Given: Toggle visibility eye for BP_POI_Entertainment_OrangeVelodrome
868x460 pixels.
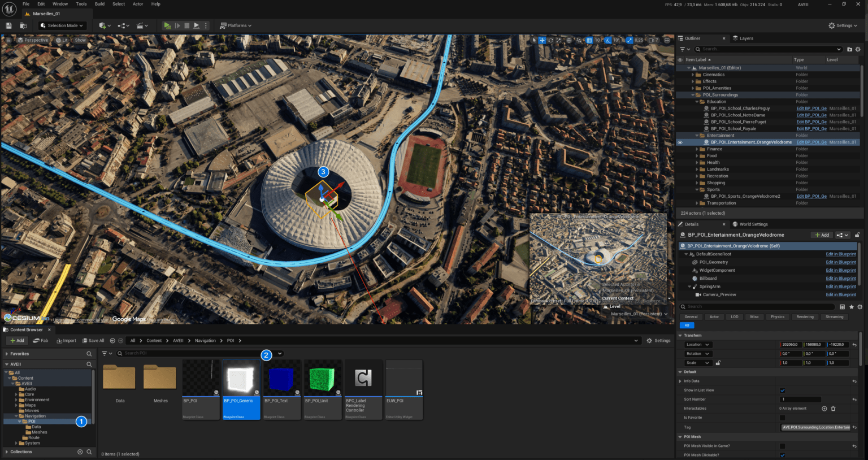Looking at the screenshot, I should pos(680,142).
